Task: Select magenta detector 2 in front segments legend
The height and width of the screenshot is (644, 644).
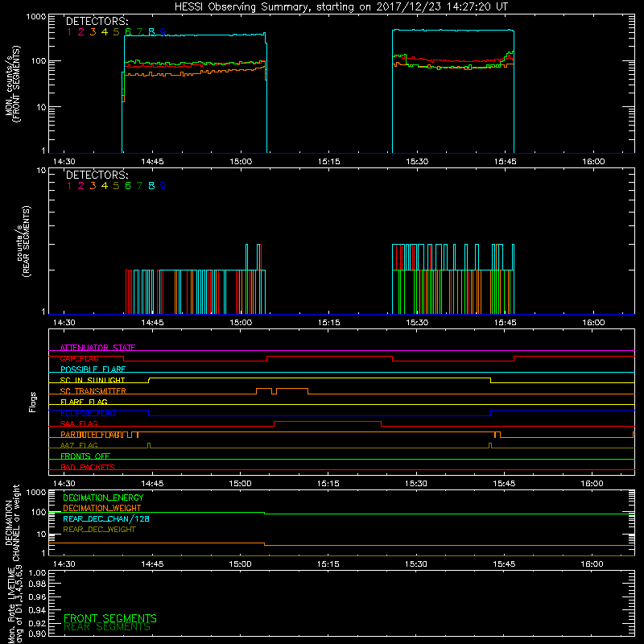Action: coord(81,32)
